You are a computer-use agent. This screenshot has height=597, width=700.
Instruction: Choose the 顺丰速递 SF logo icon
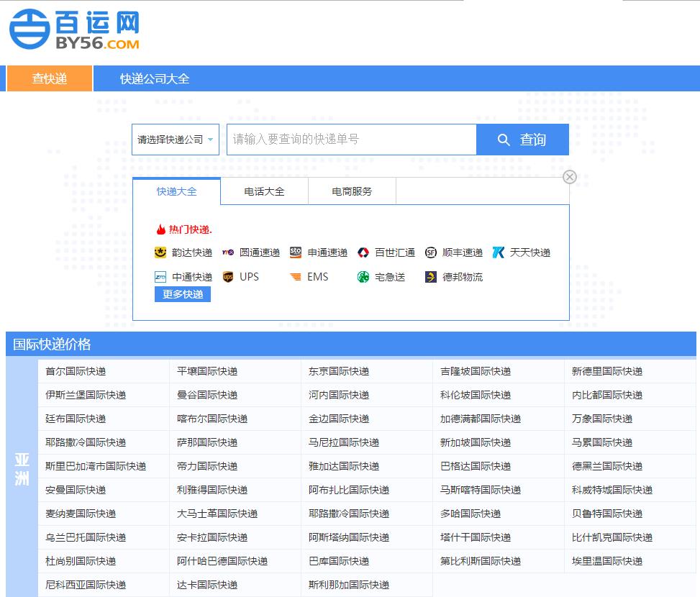point(431,252)
